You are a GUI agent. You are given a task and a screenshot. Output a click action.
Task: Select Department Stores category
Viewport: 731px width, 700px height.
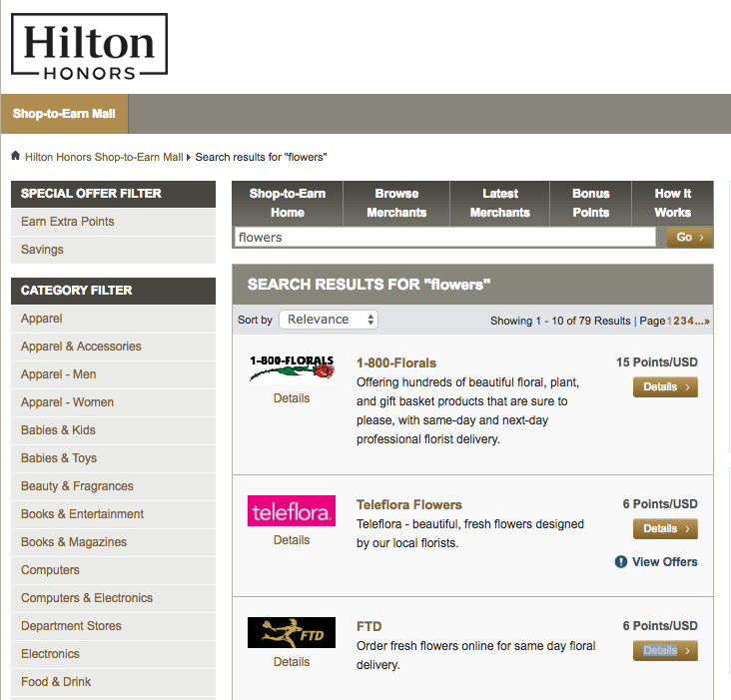[x=113, y=626]
